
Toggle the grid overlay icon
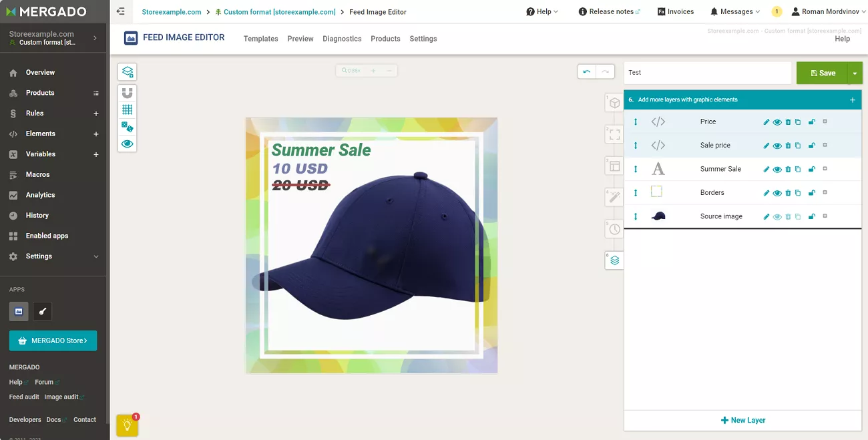click(127, 109)
